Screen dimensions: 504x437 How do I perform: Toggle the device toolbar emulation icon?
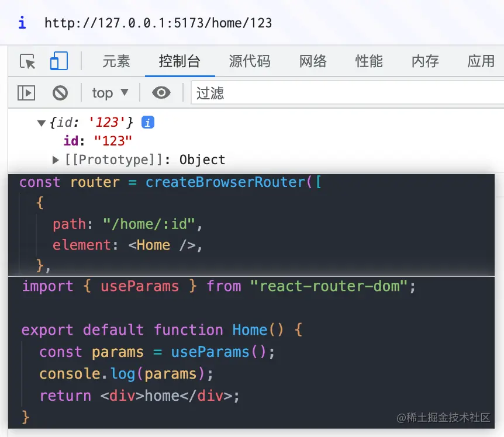click(59, 61)
